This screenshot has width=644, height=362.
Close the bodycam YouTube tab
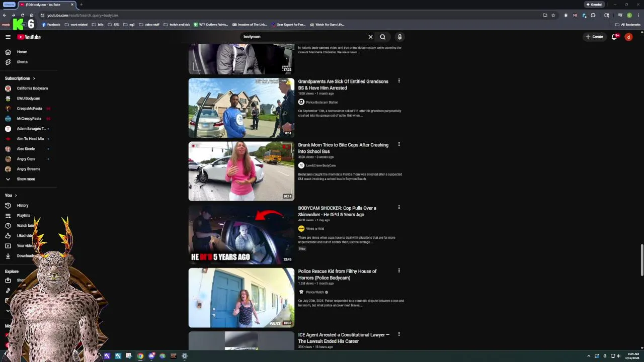coord(72,5)
